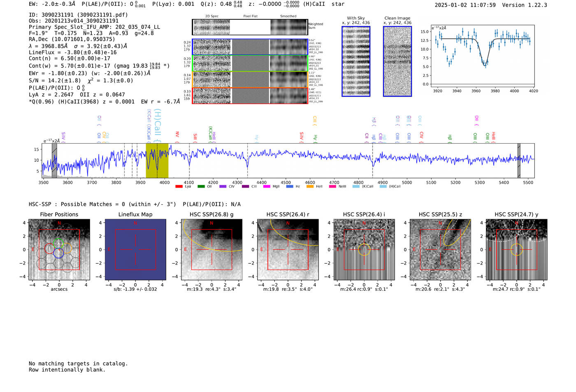Click the EWr = -1.80 line
This screenshot has width=576, height=392.
point(89,73)
